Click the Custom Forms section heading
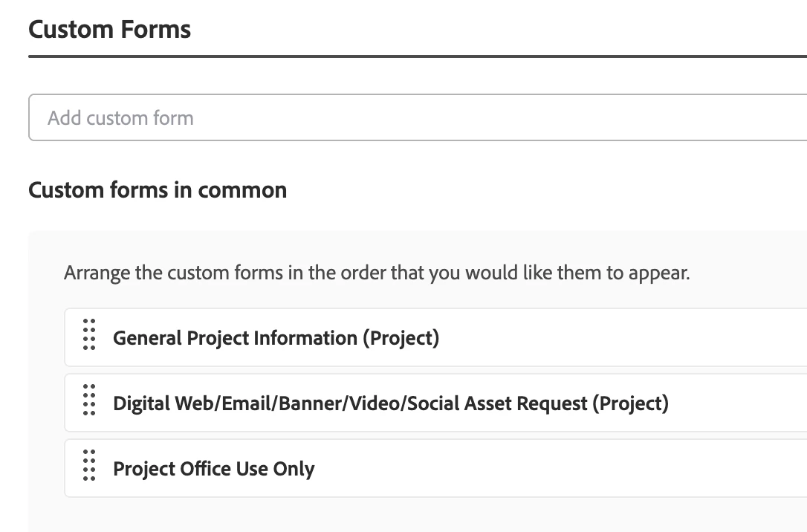 (110, 30)
